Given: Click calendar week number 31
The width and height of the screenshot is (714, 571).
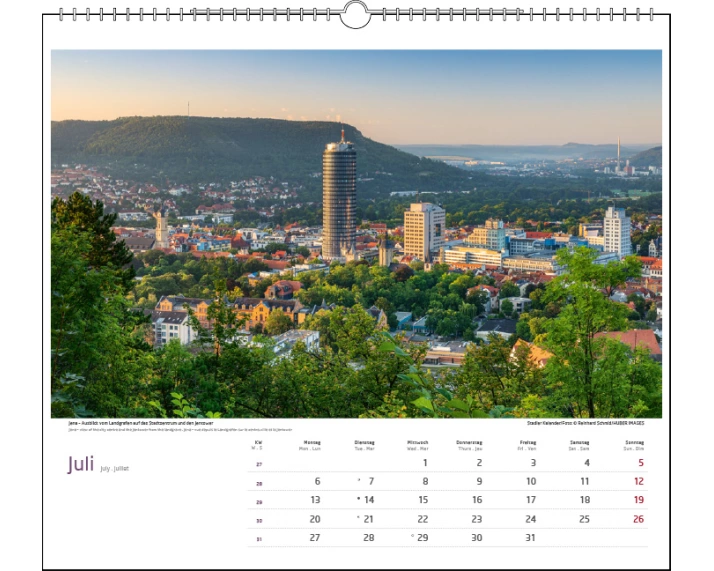Looking at the screenshot, I should click(x=259, y=538).
